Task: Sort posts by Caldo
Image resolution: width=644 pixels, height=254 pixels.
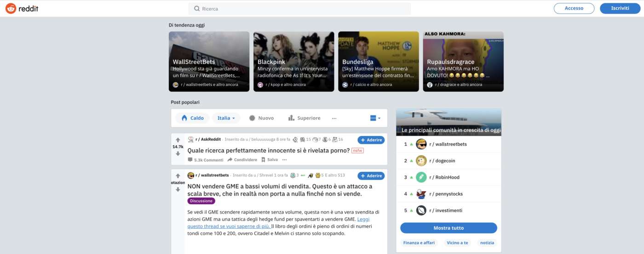Action: [x=192, y=118]
